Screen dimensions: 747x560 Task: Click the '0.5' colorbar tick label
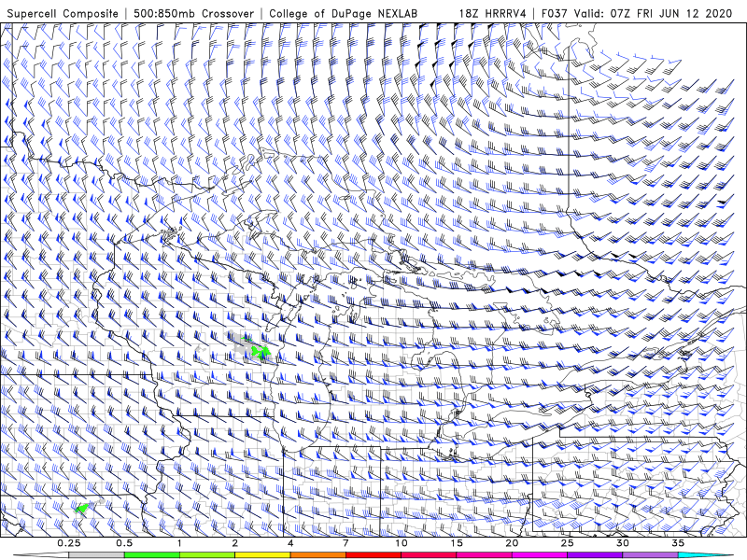[124, 543]
